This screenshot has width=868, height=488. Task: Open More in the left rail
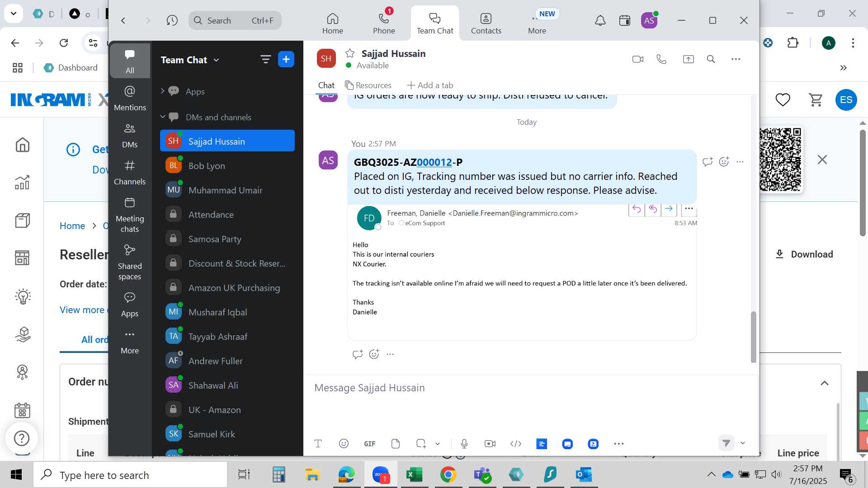point(130,342)
